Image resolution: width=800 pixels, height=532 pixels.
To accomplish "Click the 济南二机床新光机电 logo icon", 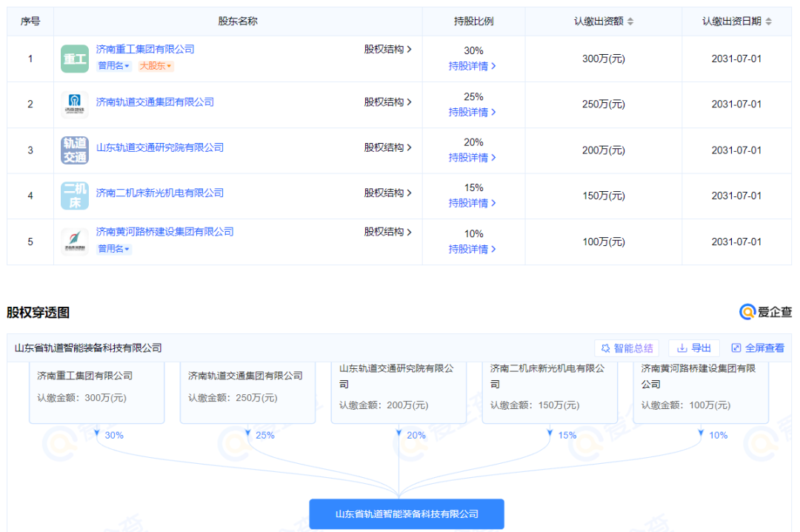I will coord(75,196).
